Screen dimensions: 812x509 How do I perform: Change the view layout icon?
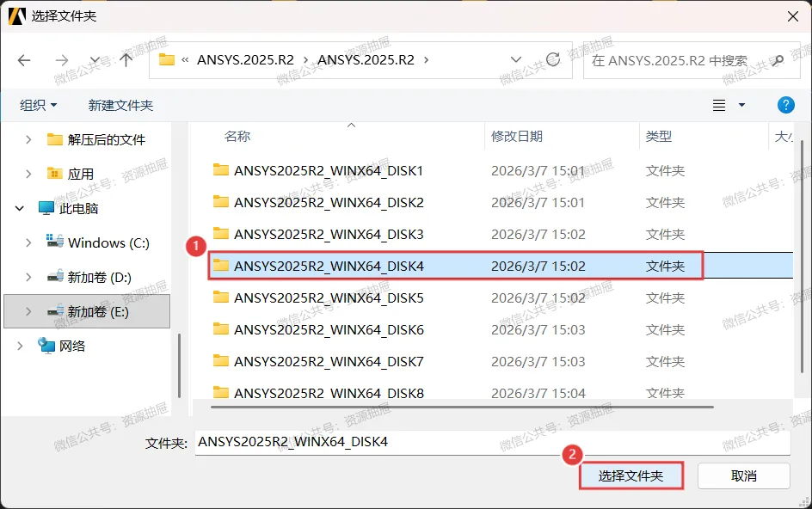(719, 105)
